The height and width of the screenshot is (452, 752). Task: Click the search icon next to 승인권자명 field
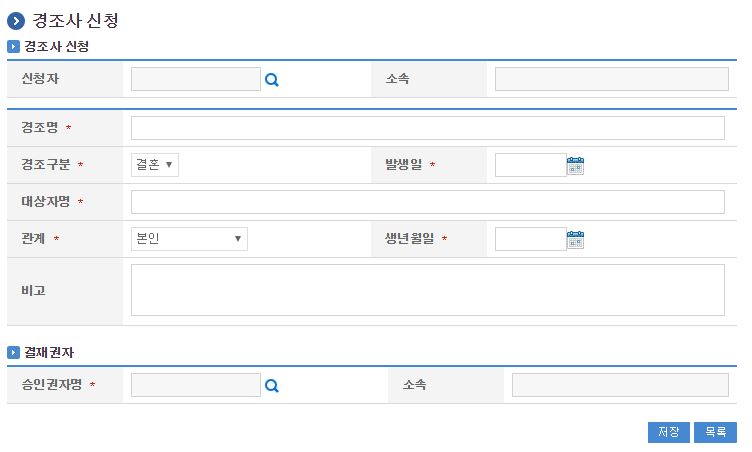pos(271,386)
